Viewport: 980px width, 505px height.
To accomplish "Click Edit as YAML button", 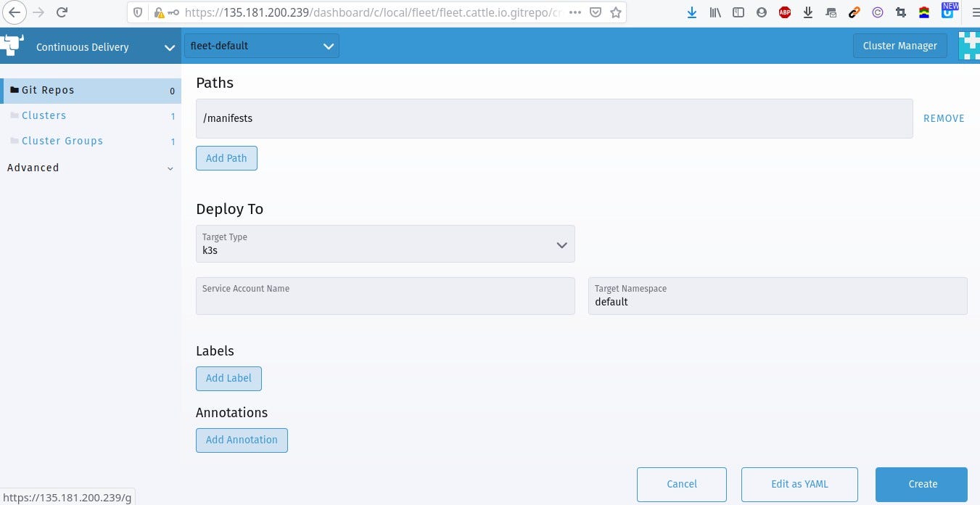I will pos(799,484).
